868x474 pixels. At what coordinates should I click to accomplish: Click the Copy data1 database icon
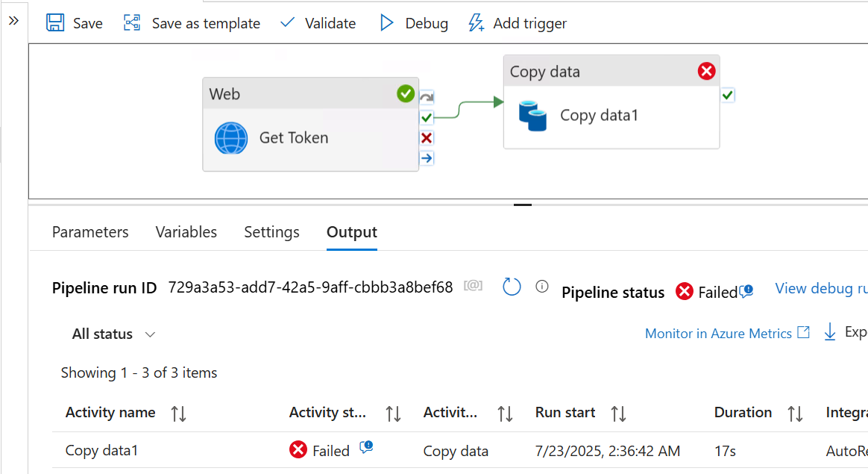pos(532,116)
